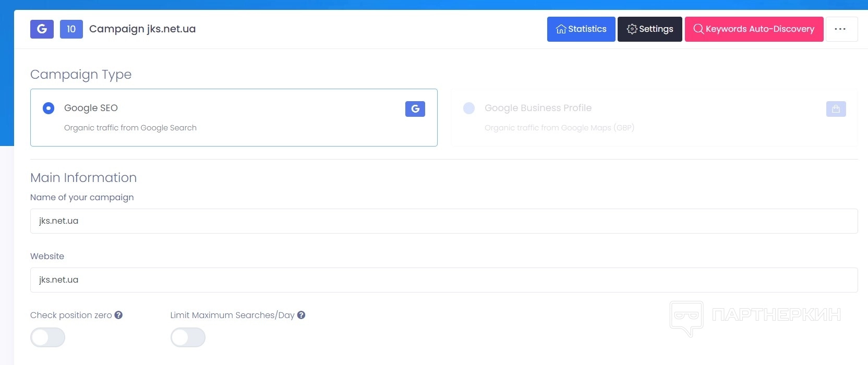Viewport: 868px width, 365px height.
Task: Click the Google Business Profile bag icon
Action: (836, 109)
